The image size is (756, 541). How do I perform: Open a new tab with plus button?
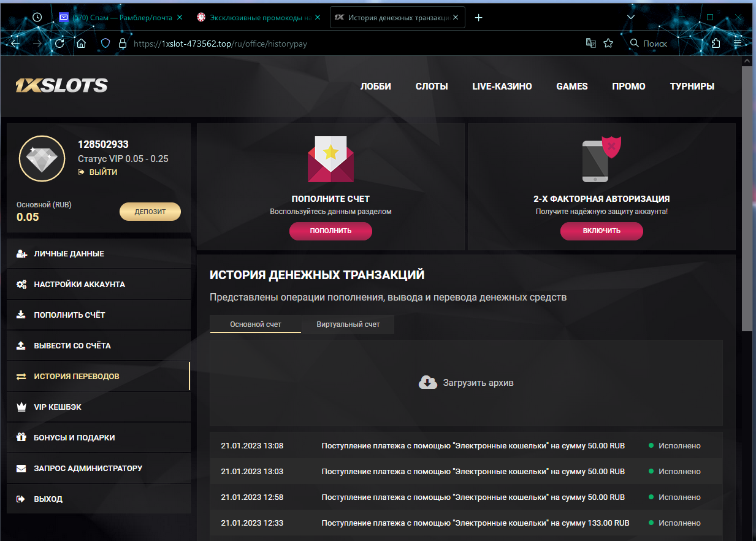[x=479, y=18]
